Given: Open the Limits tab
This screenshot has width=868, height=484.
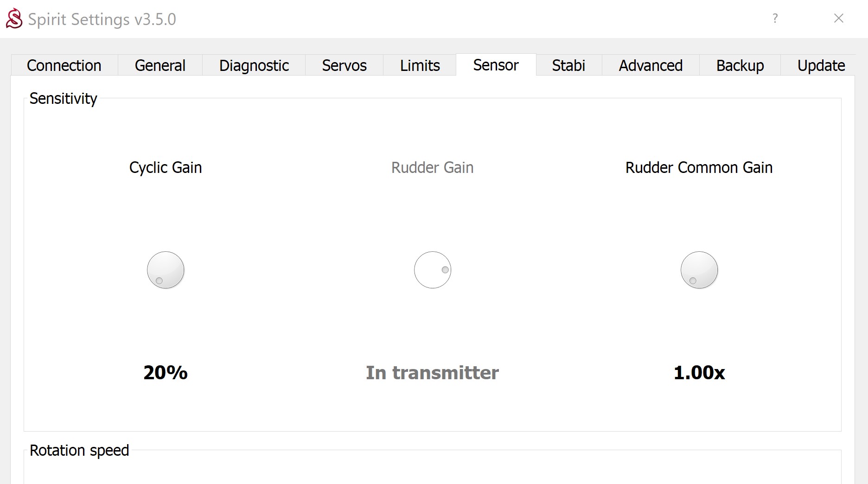Looking at the screenshot, I should [420, 65].
